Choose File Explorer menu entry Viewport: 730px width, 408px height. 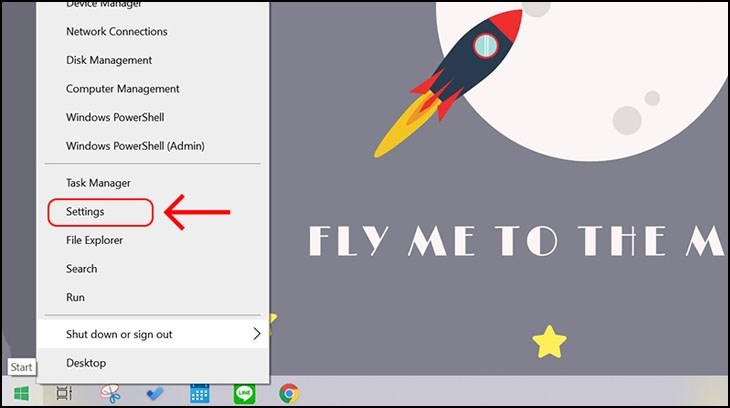coord(94,240)
